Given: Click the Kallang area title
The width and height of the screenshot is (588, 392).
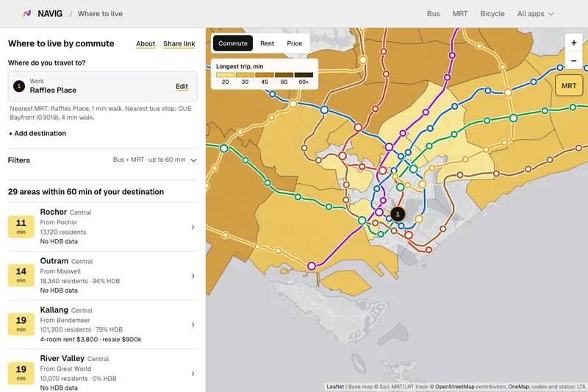Looking at the screenshot, I should point(54,310).
